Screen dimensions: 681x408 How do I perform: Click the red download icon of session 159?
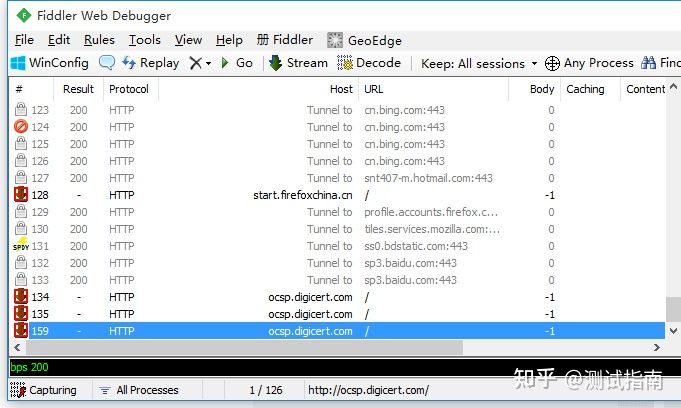pyautogui.click(x=20, y=330)
